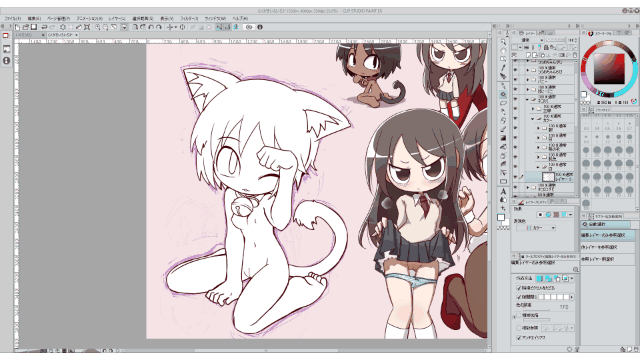
Task: Hide the selected raster layer via its eye icon
Action: coord(515,177)
